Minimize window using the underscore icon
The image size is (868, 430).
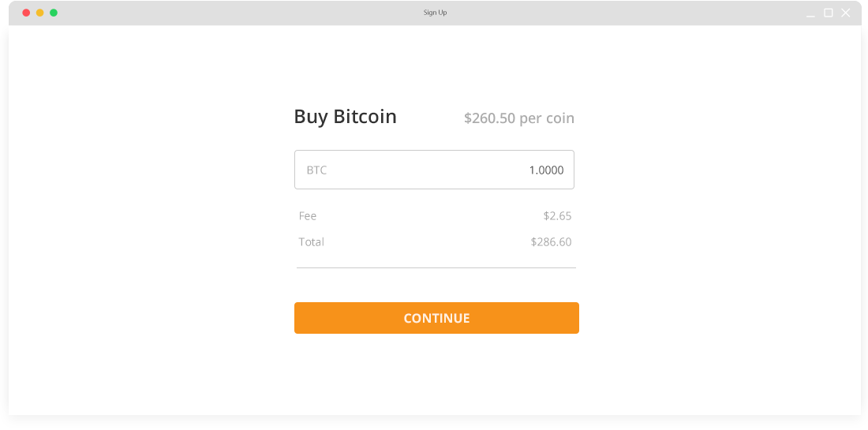811,13
